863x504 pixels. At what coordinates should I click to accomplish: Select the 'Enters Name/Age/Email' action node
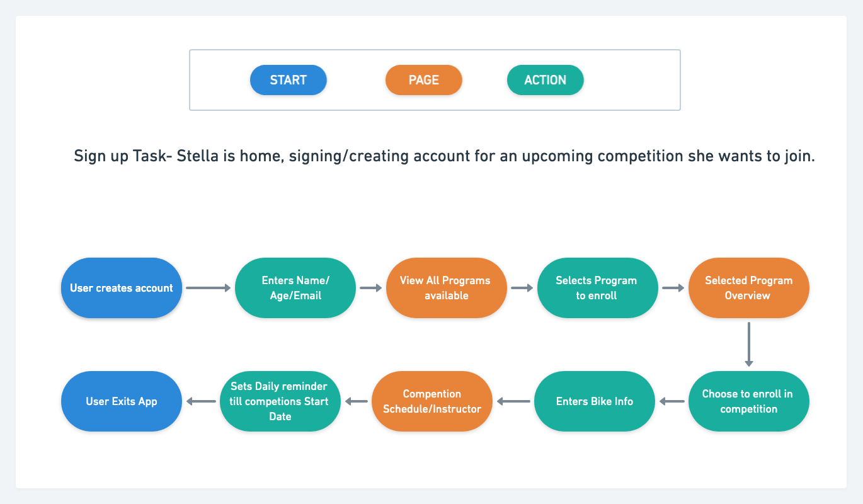[x=295, y=288]
